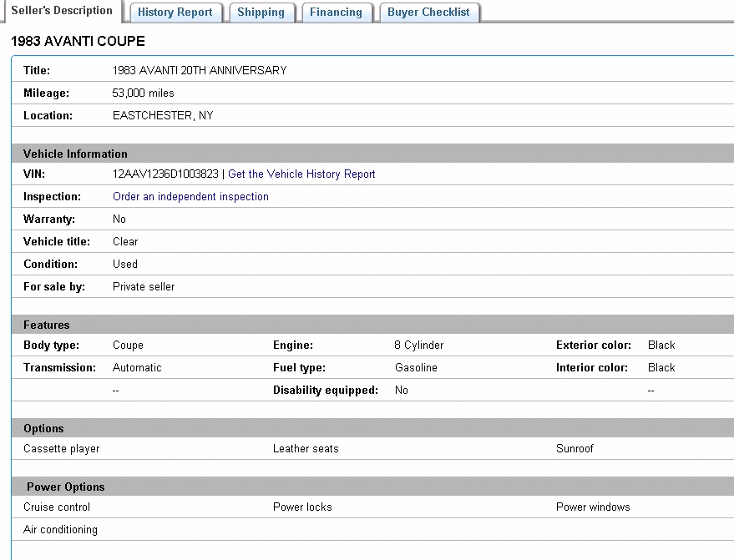Viewport: 734px width, 560px height.
Task: Click the Private seller value
Action: click(x=144, y=286)
